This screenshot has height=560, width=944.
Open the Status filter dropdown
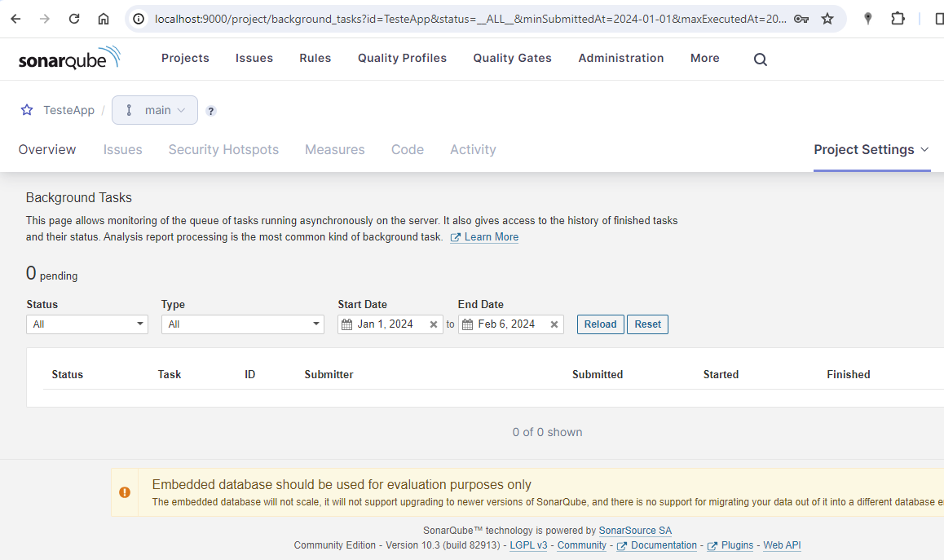tap(87, 324)
